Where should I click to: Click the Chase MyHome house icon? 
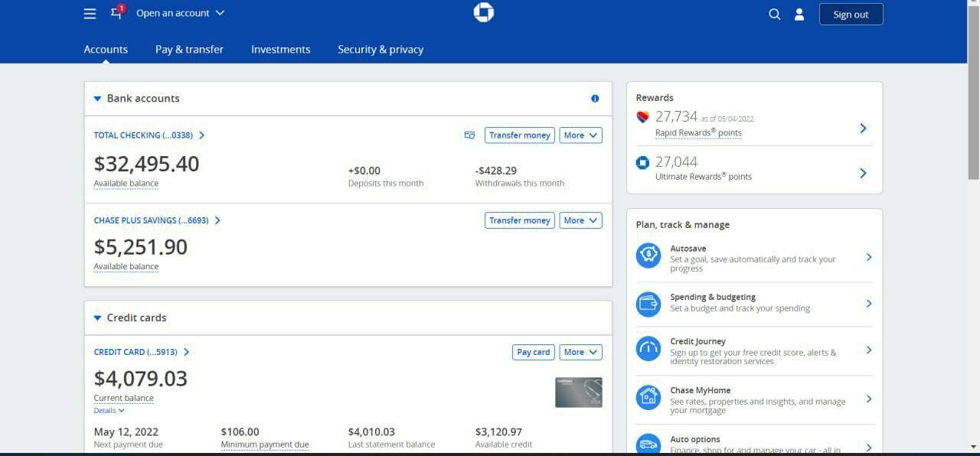click(x=648, y=396)
